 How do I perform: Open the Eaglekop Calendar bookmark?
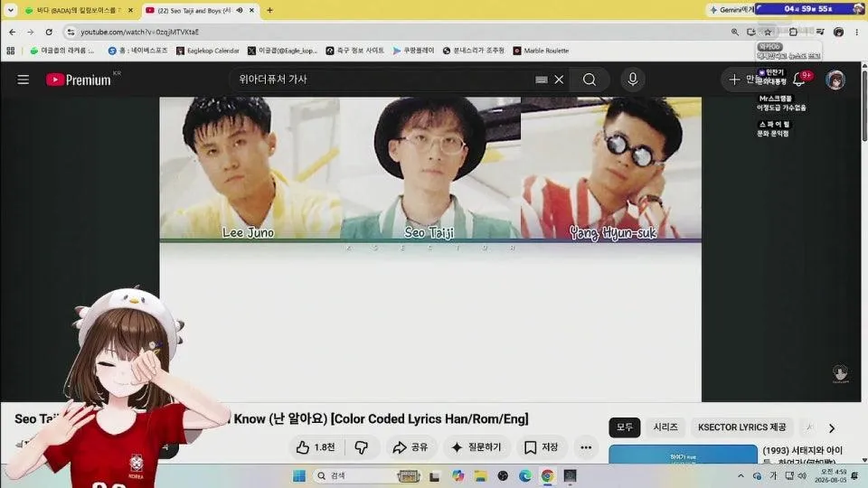tap(208, 51)
